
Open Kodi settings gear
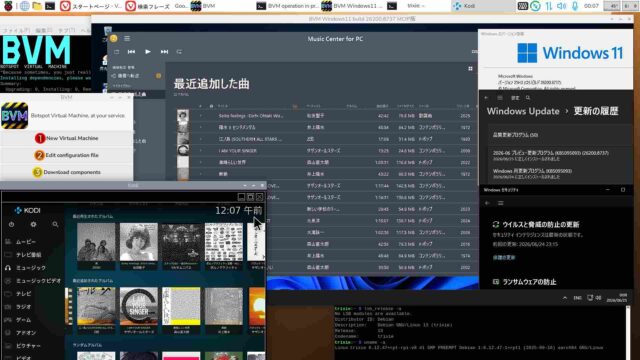tap(33, 224)
